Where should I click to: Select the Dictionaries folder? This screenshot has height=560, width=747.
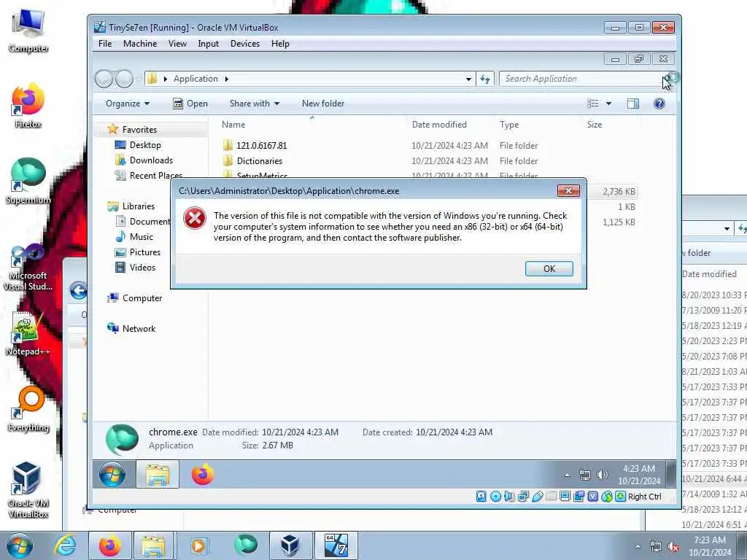(x=259, y=161)
